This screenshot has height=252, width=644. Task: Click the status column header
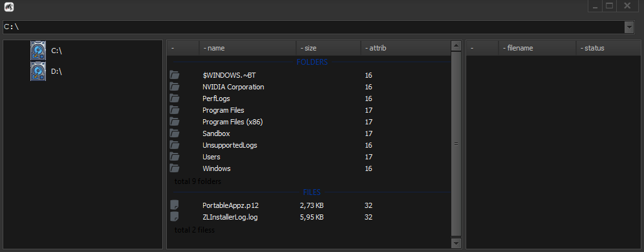(x=608, y=48)
